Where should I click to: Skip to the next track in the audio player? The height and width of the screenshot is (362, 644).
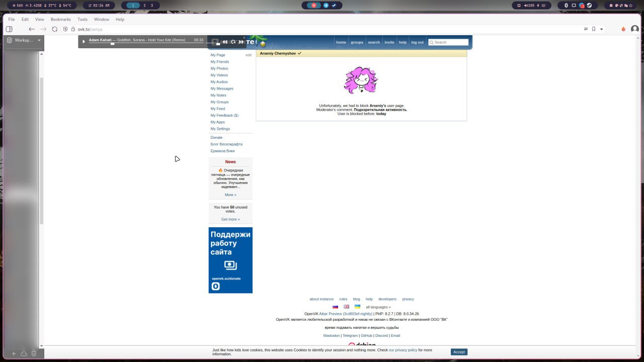pos(241,42)
